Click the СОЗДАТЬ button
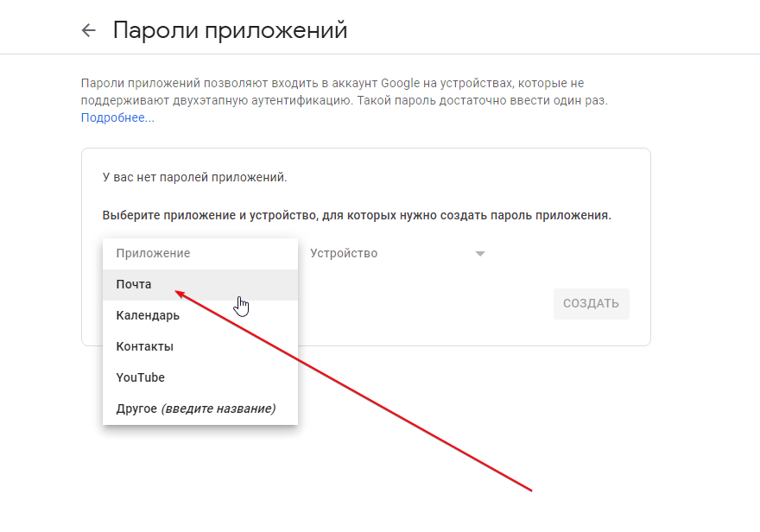The width and height of the screenshot is (760, 532). point(591,304)
